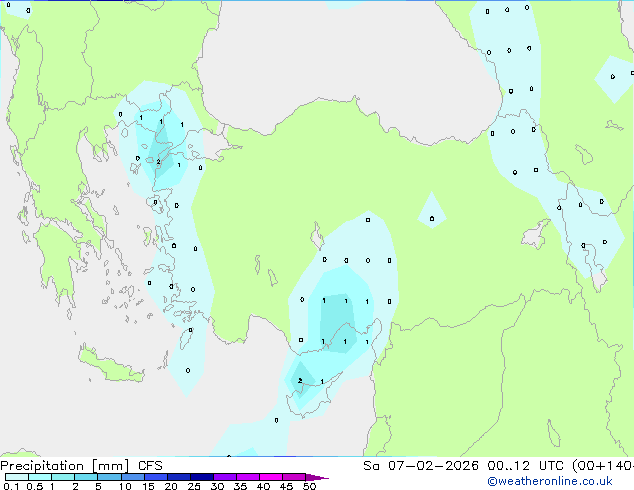The image size is (634, 490).
Task: Select legend swatch between 0.1 and 0.5
Action: click(x=17, y=477)
